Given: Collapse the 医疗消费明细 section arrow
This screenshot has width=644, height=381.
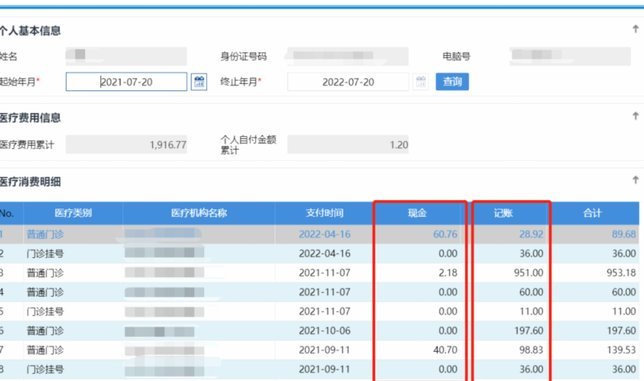Looking at the screenshot, I should (x=635, y=180).
